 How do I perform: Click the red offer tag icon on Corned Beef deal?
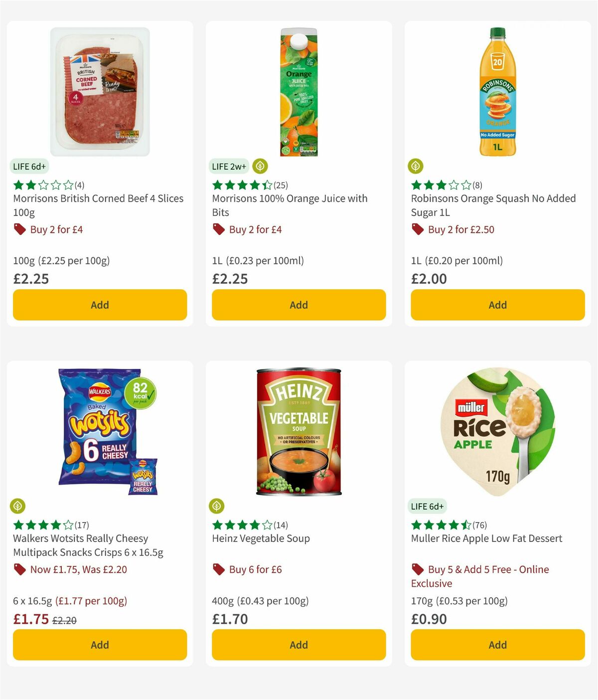(x=19, y=229)
